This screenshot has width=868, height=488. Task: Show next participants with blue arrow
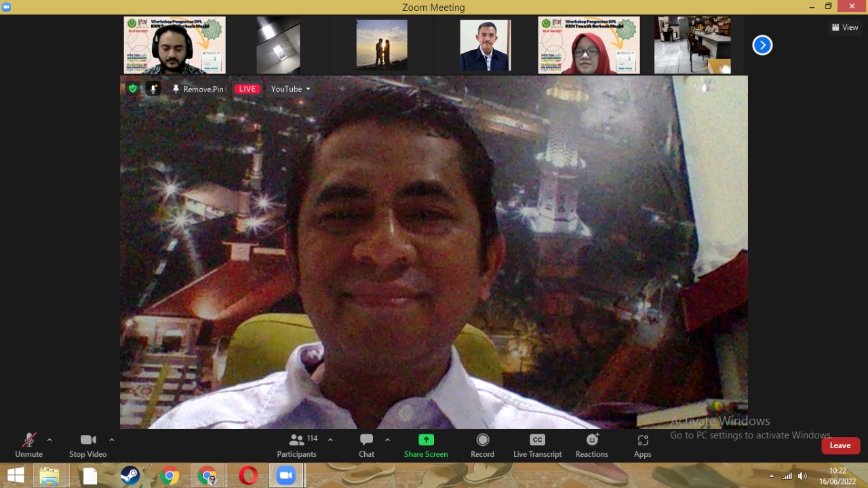click(x=762, y=45)
